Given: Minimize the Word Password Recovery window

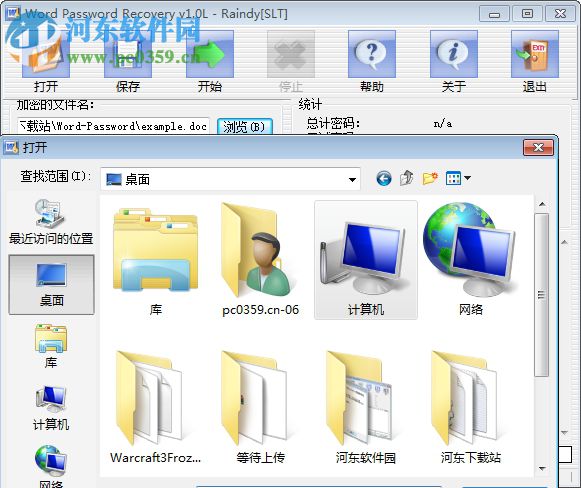Looking at the screenshot, I should pos(494,14).
